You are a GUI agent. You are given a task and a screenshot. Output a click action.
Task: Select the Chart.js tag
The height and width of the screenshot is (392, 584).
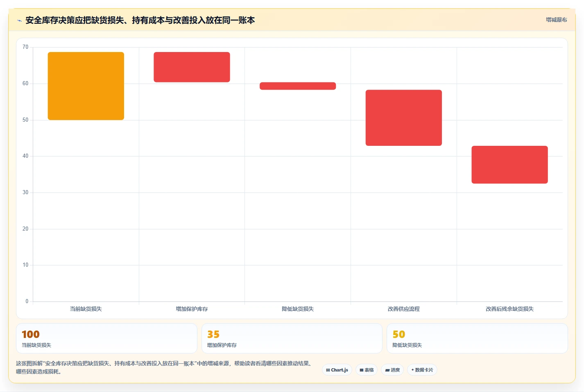337,370
